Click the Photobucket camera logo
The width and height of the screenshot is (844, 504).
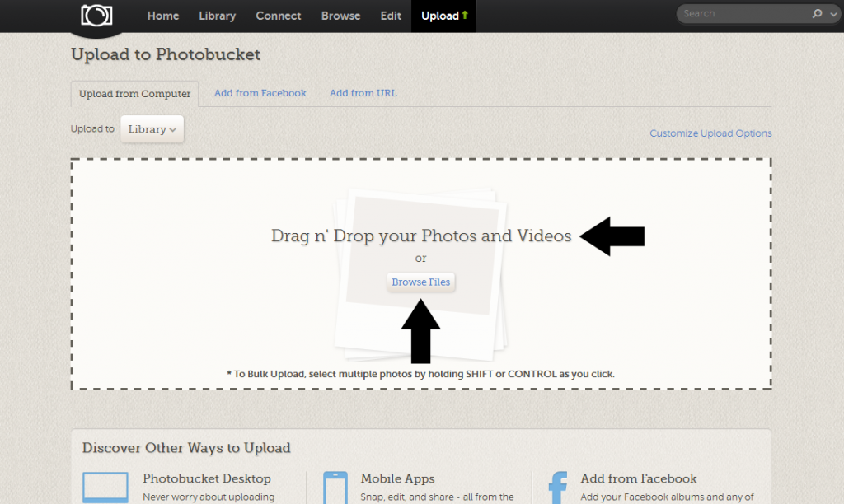tap(96, 16)
